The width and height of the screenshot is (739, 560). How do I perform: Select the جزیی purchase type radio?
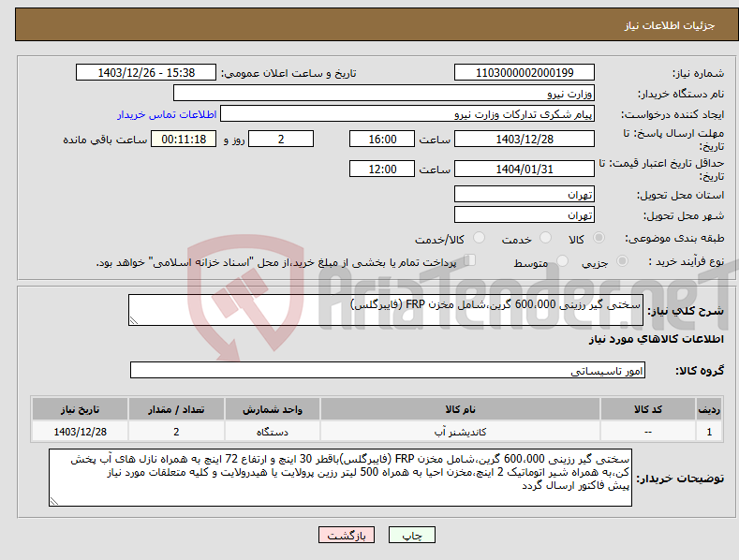point(622,260)
